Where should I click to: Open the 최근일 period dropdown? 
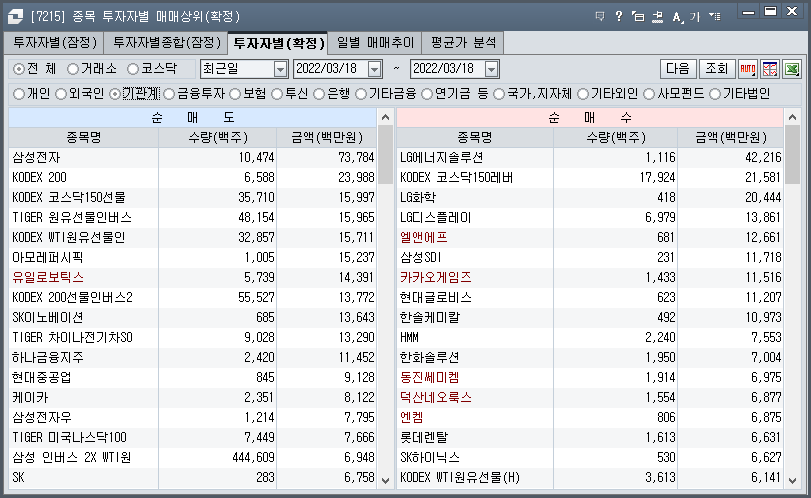pyautogui.click(x=280, y=69)
